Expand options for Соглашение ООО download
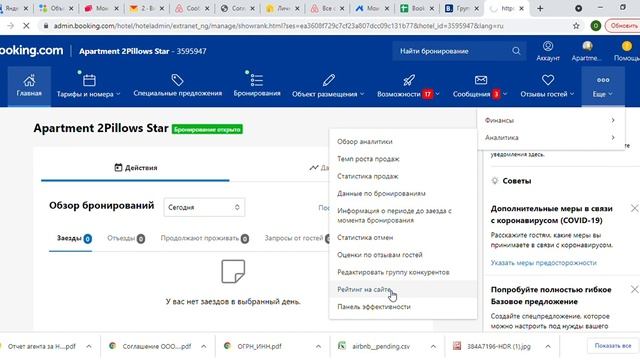640x360 pixels. [203, 346]
